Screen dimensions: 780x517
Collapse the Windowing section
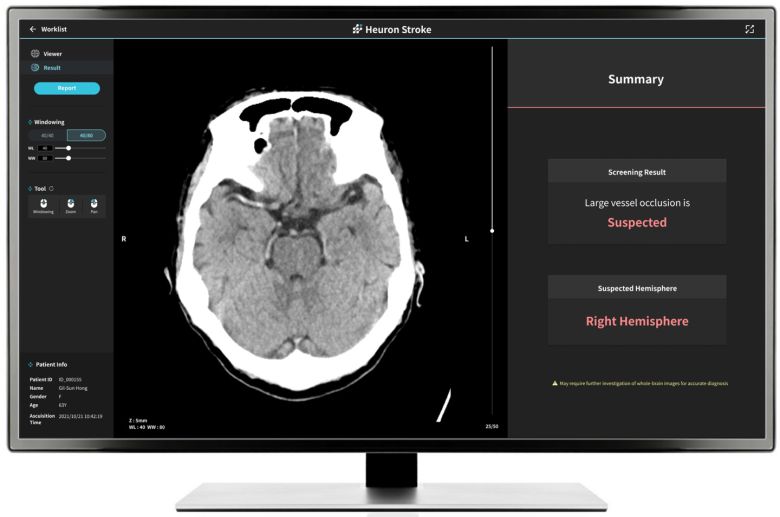click(x=30, y=122)
